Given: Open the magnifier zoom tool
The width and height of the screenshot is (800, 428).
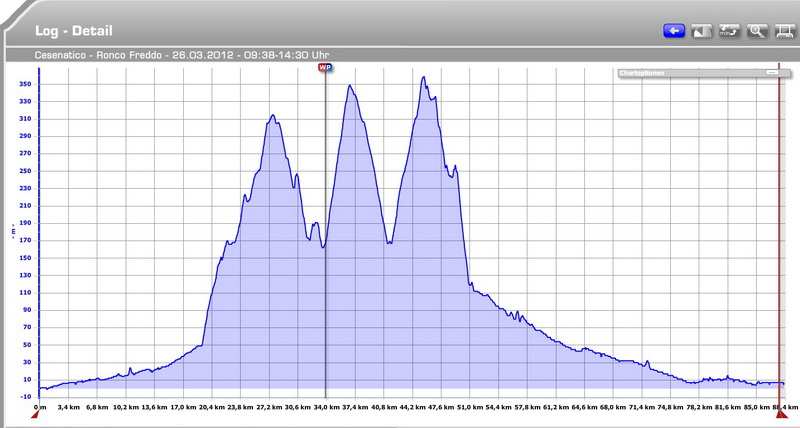Looking at the screenshot, I should tap(756, 31).
